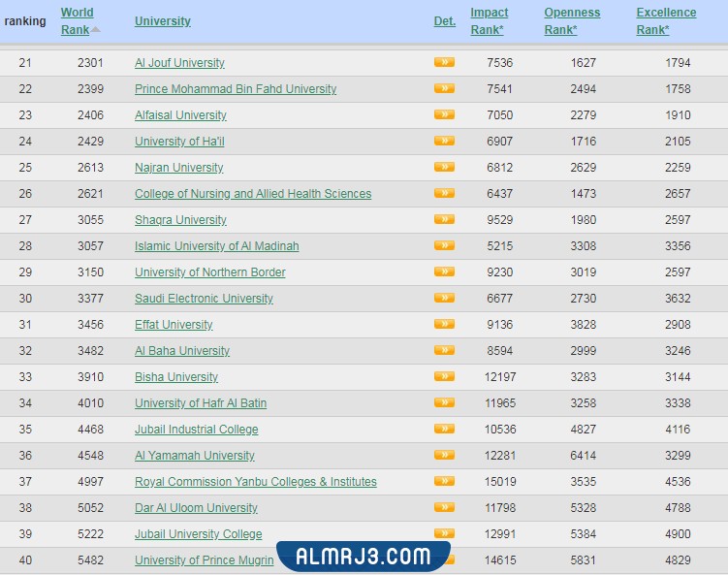
Task: Click the ALMRJ3.COM watermark banner
Action: 364,556
